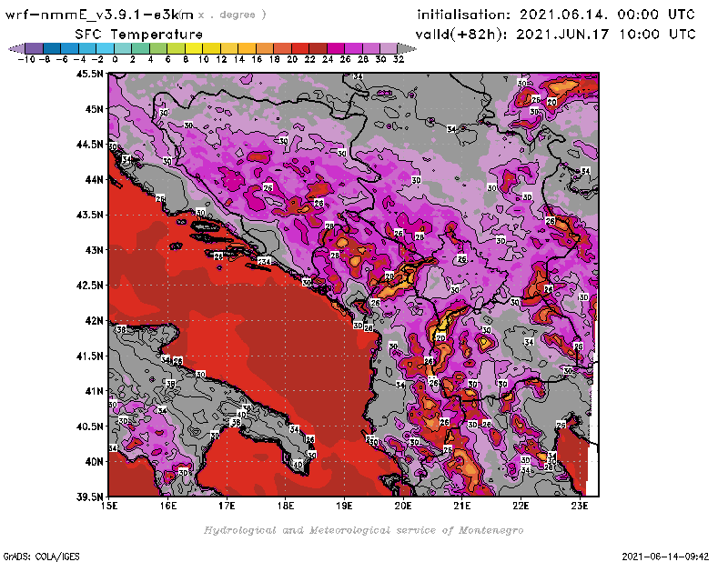The image size is (728, 562).
Task: Click the '32' colorbar scale label
Action: coord(399,59)
